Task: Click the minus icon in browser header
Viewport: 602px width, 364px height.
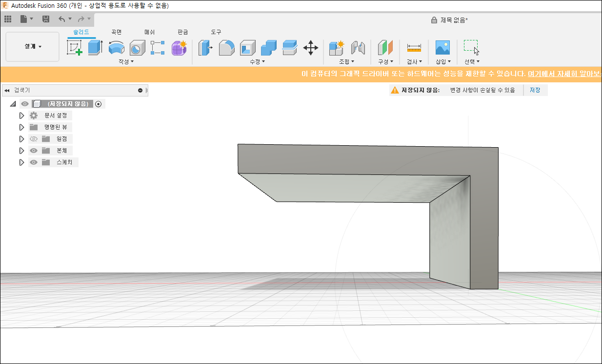Action: coord(140,90)
